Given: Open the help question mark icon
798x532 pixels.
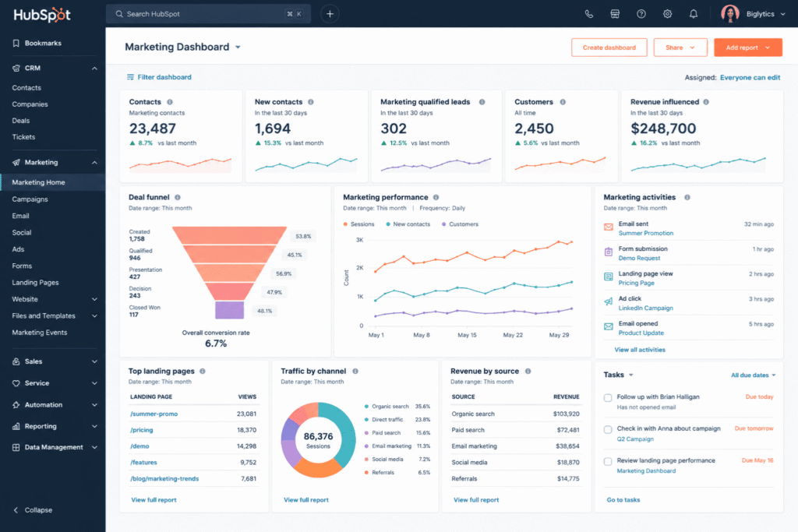Looking at the screenshot, I should (x=641, y=14).
